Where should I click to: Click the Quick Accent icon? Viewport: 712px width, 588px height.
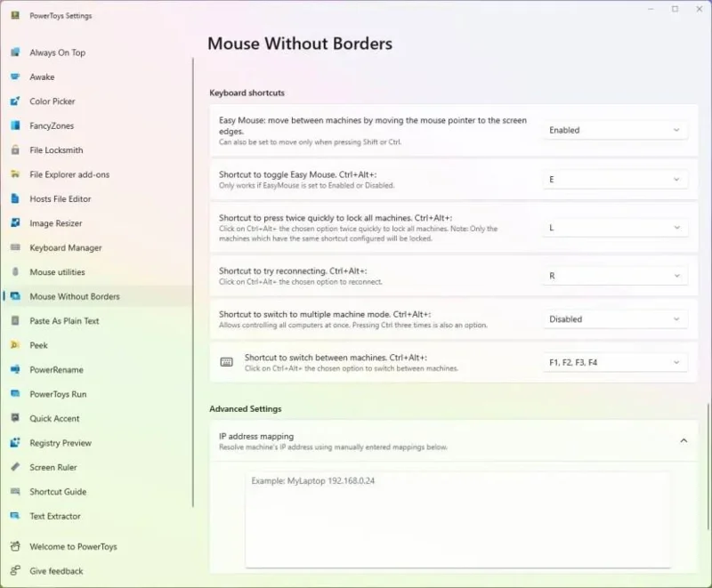coord(15,418)
